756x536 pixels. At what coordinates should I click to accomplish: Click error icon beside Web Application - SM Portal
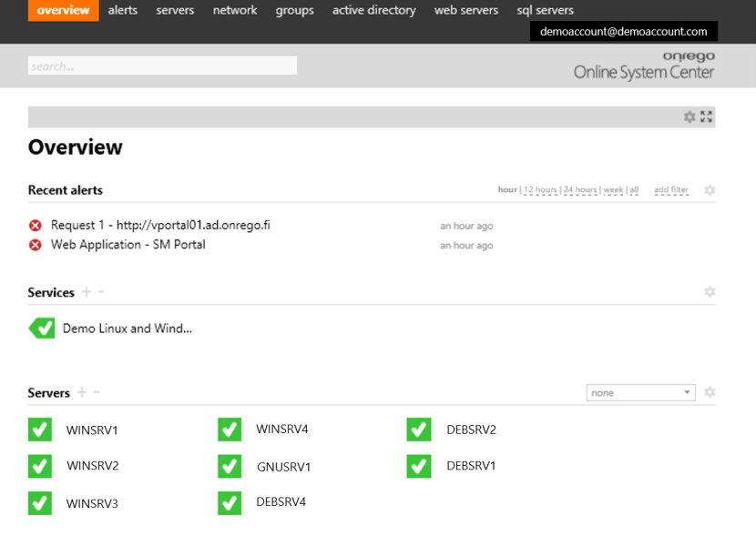point(35,244)
